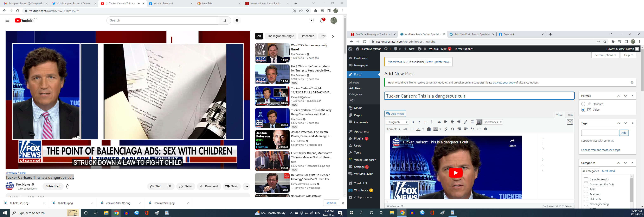Expand the Screen Options panel

click(x=605, y=55)
